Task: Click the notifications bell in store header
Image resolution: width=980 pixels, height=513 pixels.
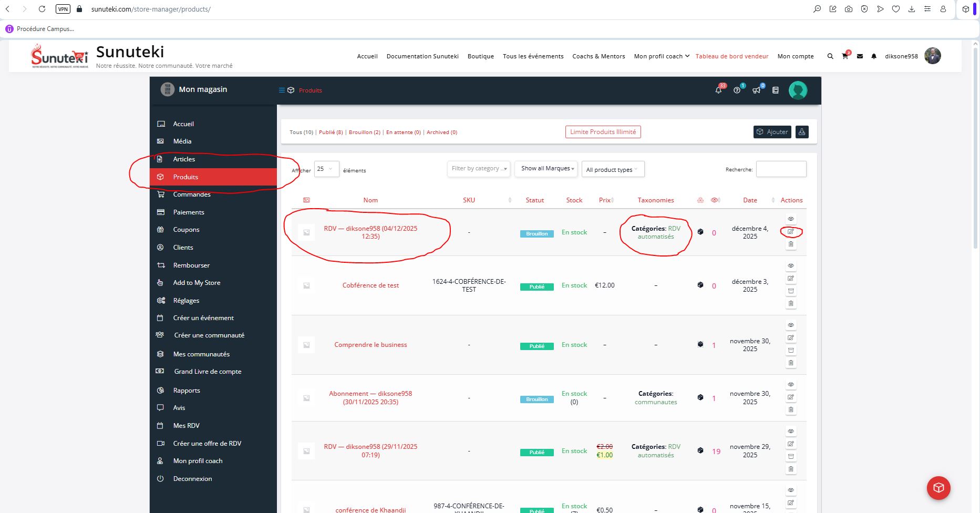Action: pyautogui.click(x=718, y=90)
